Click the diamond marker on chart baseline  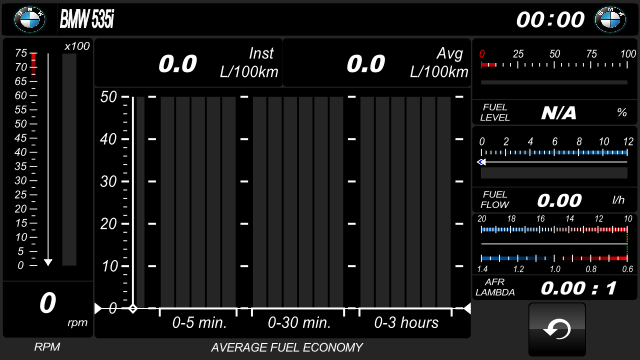(133, 309)
